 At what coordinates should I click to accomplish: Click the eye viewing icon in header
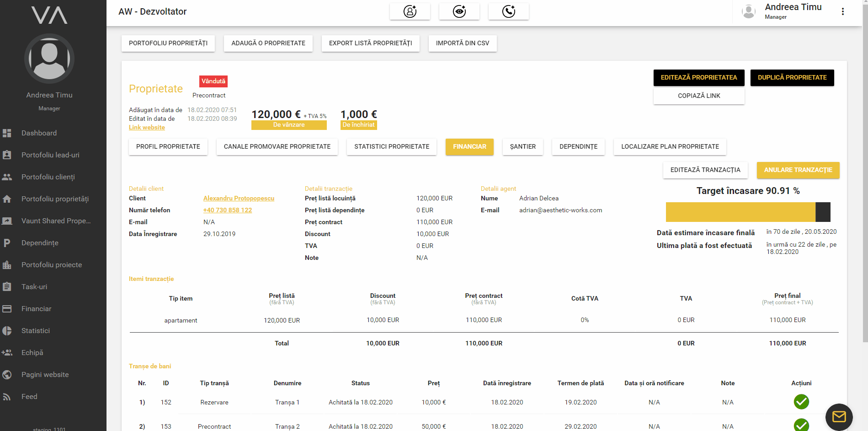coord(459,11)
